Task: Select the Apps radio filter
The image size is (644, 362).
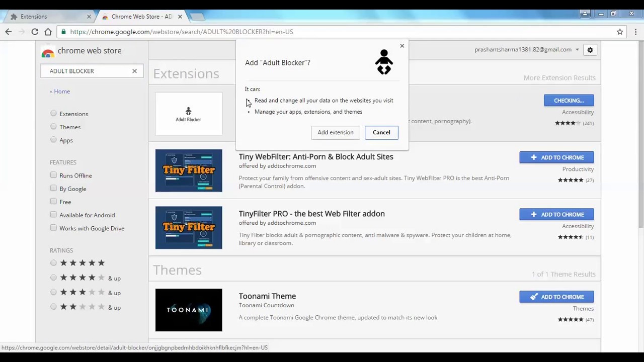Action: click(x=53, y=140)
